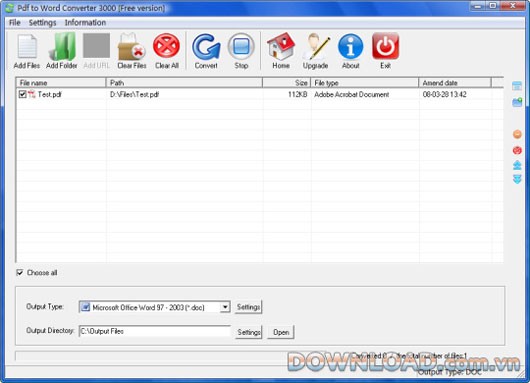Open the Settings menu
The height and width of the screenshot is (383, 530).
(42, 23)
